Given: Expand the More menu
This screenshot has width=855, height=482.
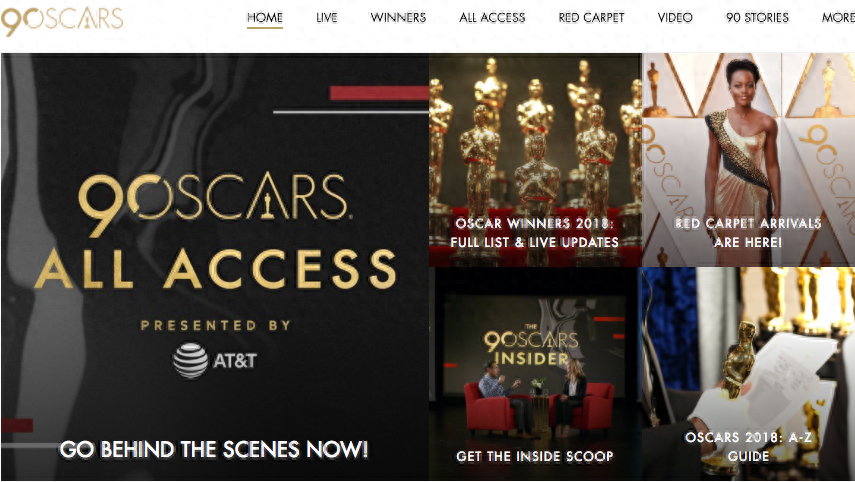Looking at the screenshot, I should (x=838, y=18).
